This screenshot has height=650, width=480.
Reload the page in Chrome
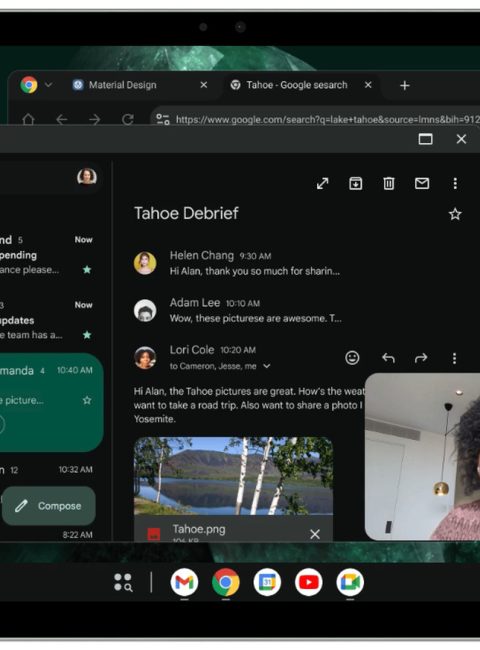(x=128, y=119)
